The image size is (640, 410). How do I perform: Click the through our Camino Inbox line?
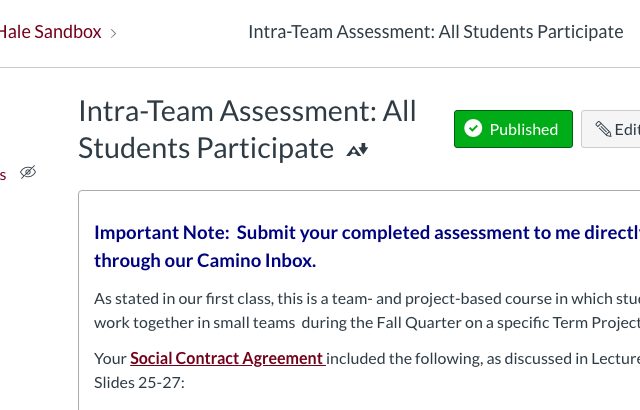tap(205, 260)
